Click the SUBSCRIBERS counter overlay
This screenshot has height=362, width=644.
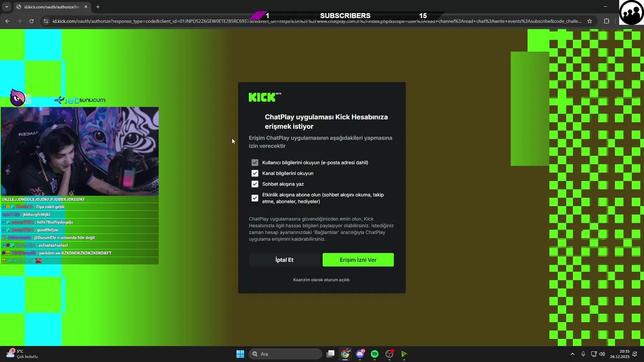[x=345, y=16]
